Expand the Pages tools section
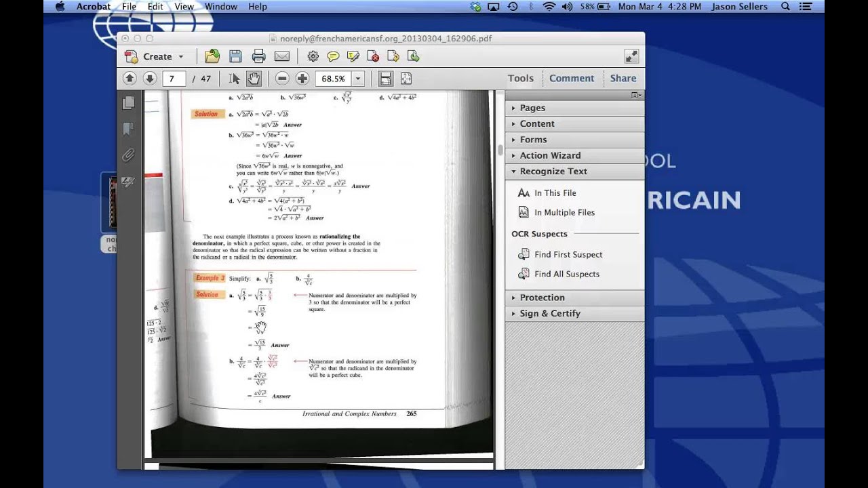 pyautogui.click(x=574, y=108)
